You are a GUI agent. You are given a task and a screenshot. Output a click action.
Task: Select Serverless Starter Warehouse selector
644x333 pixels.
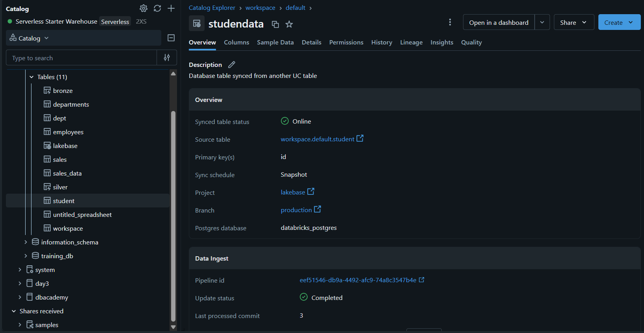[77, 21]
